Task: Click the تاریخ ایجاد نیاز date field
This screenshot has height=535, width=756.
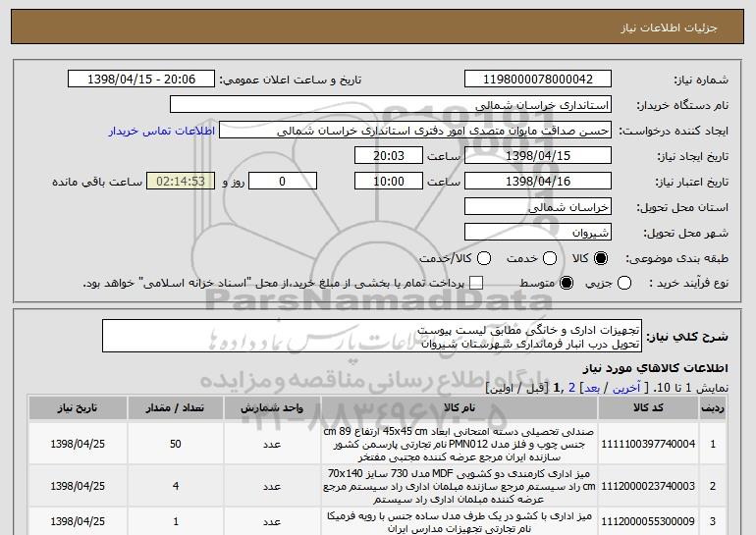Action: tap(538, 156)
